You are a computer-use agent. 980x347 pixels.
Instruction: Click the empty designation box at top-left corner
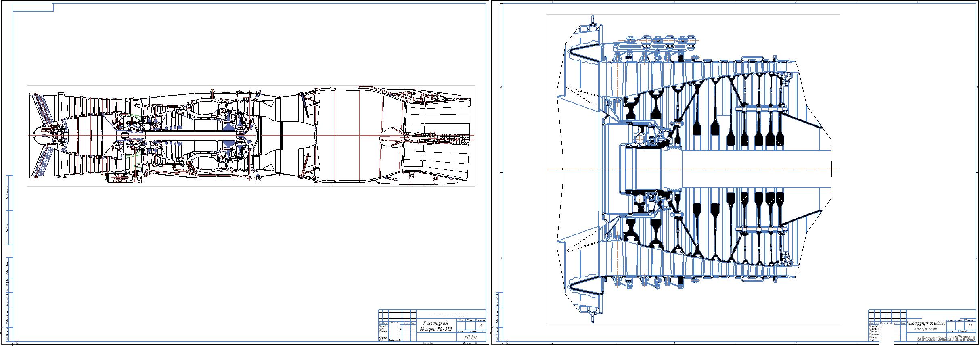coord(33,7)
